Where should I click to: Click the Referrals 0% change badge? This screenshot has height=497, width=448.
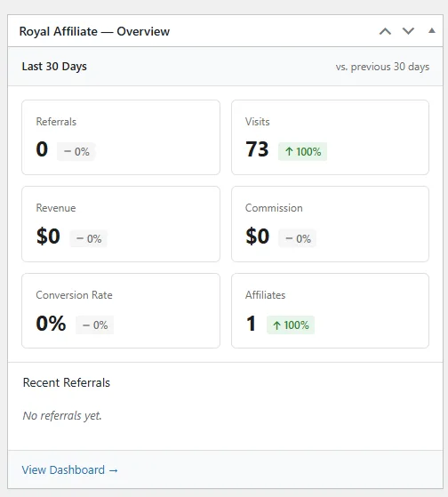coord(76,151)
